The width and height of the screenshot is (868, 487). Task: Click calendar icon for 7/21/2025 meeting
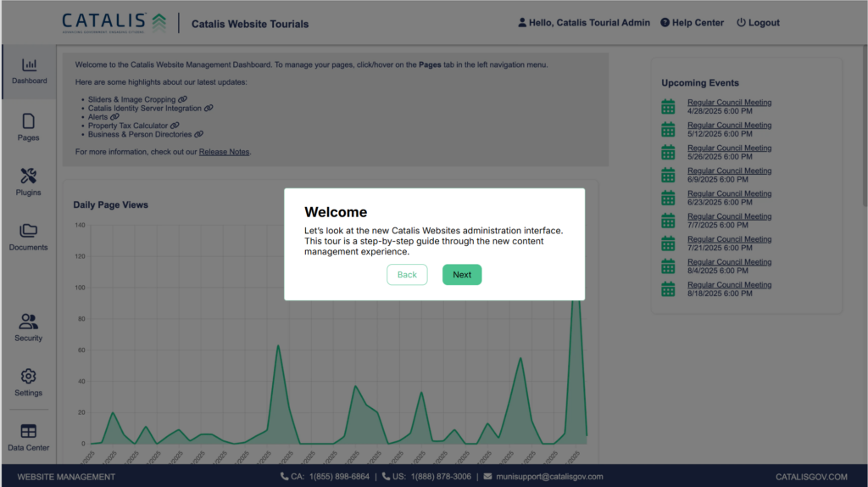tap(668, 243)
